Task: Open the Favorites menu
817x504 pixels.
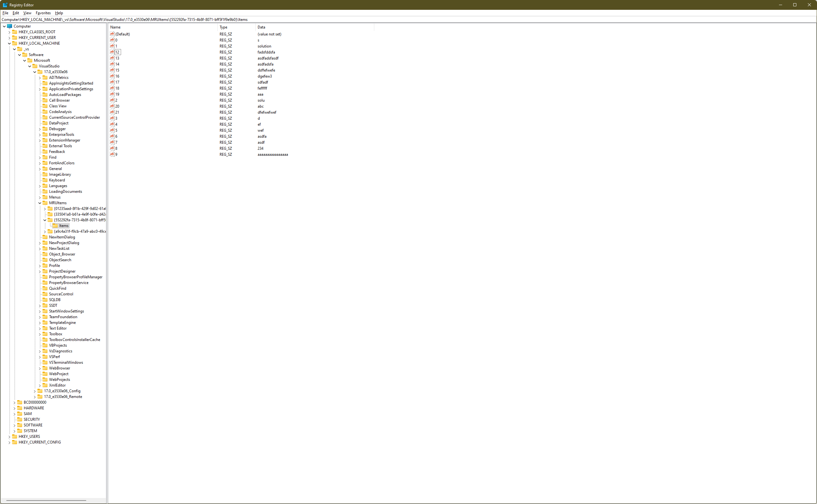Action: point(43,13)
